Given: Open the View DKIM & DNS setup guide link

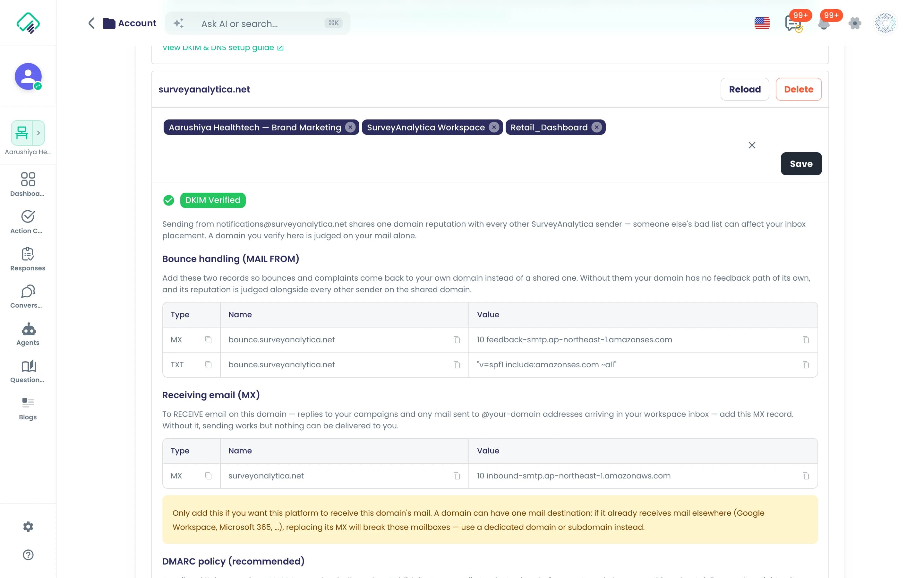Looking at the screenshot, I should (223, 48).
